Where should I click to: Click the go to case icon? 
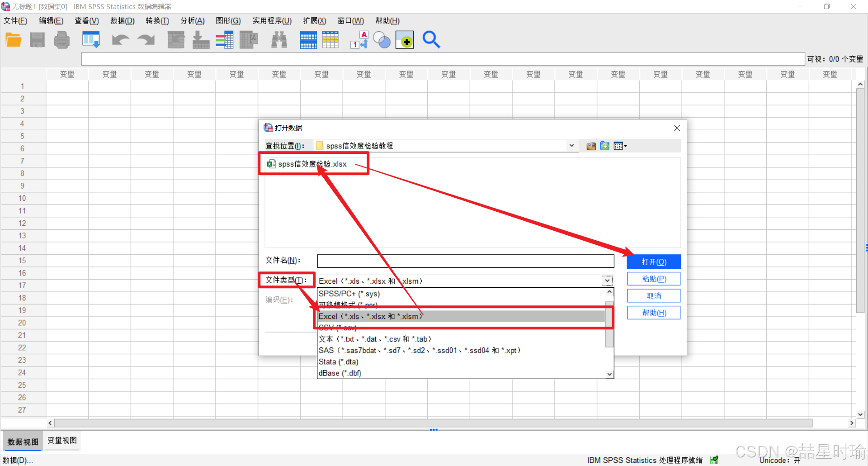click(x=176, y=40)
